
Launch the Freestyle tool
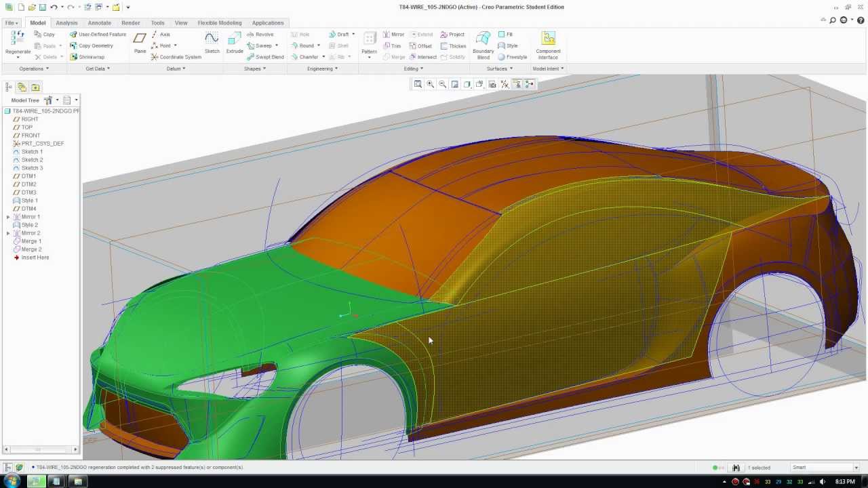(513, 57)
